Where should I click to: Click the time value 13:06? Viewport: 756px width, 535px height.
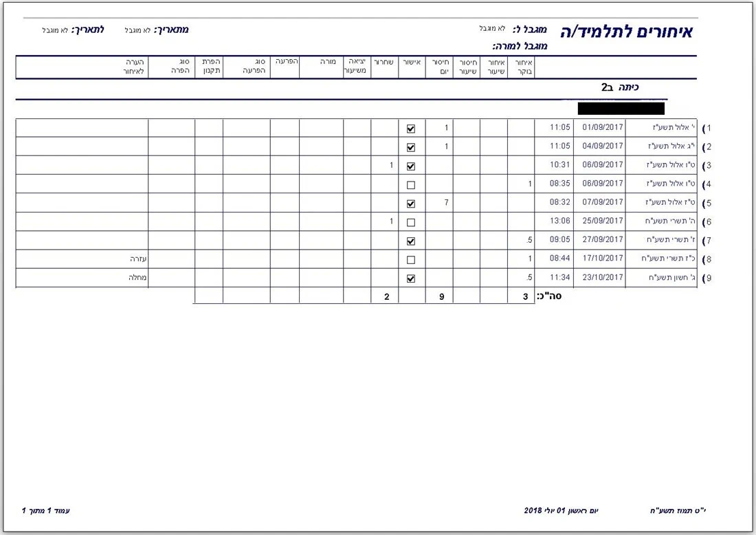[x=559, y=221]
